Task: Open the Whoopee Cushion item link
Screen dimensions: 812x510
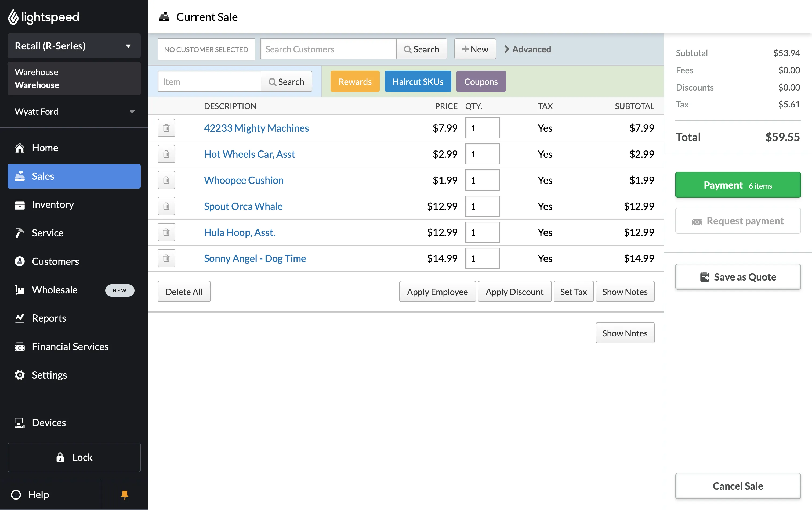Action: [x=244, y=180]
